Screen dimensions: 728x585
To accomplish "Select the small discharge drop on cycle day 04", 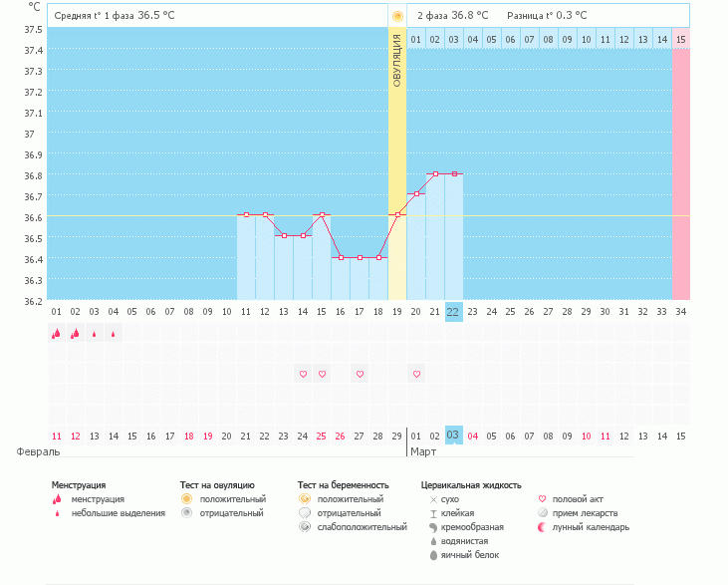I will [113, 335].
